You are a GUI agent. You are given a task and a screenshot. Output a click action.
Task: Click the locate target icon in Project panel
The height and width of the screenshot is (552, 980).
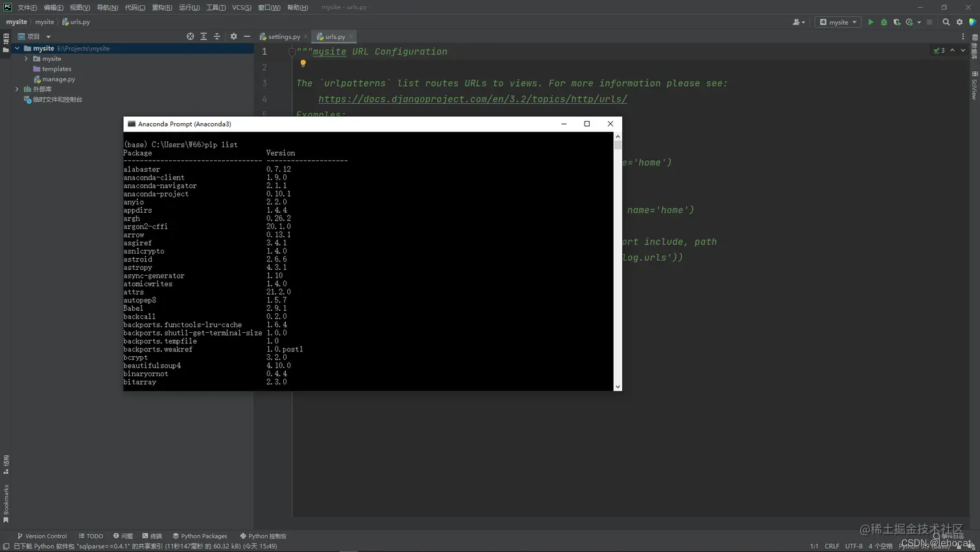point(190,36)
